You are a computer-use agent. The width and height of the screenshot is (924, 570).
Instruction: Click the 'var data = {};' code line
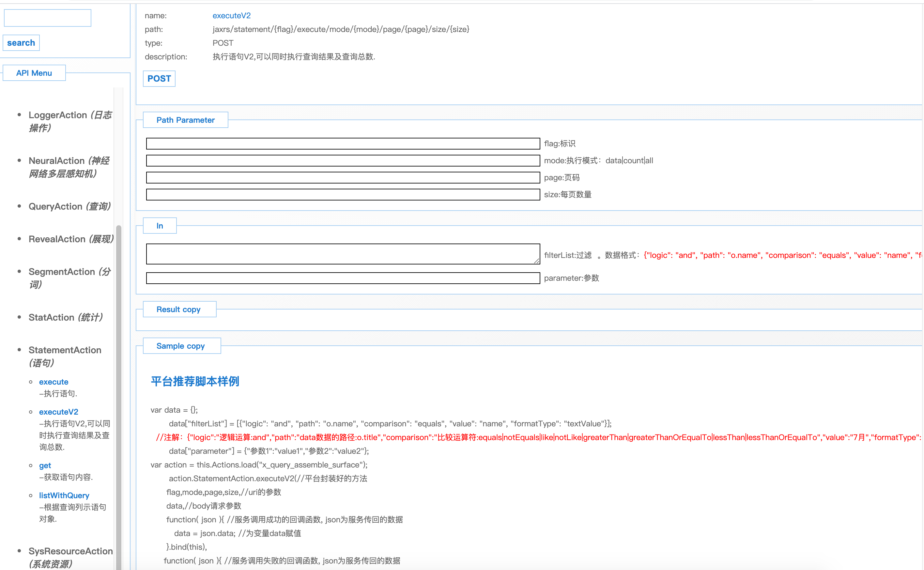pyautogui.click(x=174, y=410)
